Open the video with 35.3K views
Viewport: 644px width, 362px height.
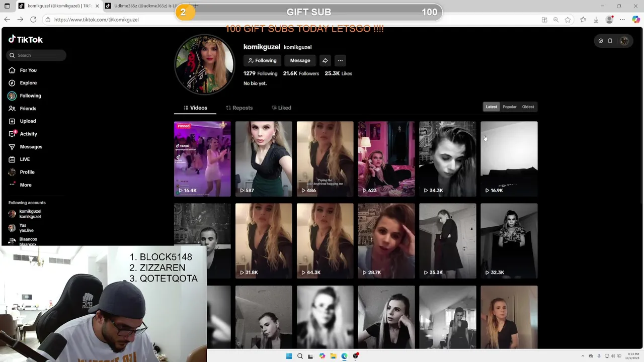448,241
